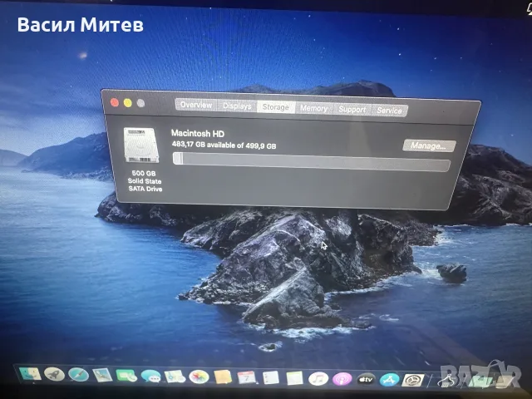Switch to the Overview tab
The height and width of the screenshot is (399, 532).
click(x=196, y=105)
